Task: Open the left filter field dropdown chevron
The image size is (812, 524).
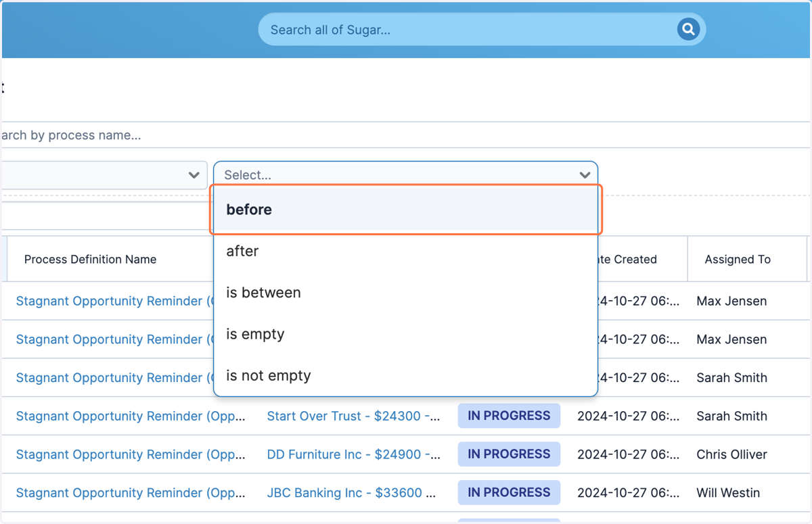Action: [194, 175]
